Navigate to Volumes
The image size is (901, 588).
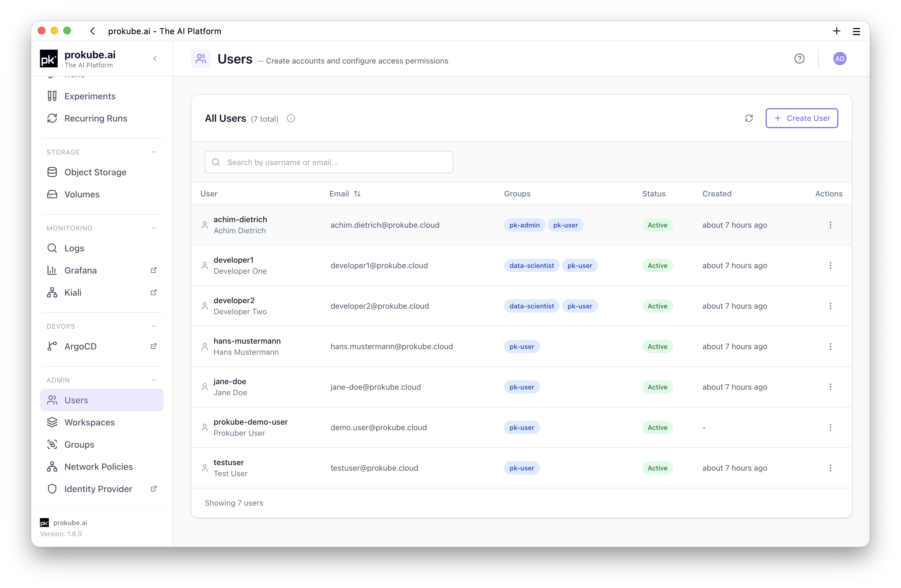click(102, 194)
